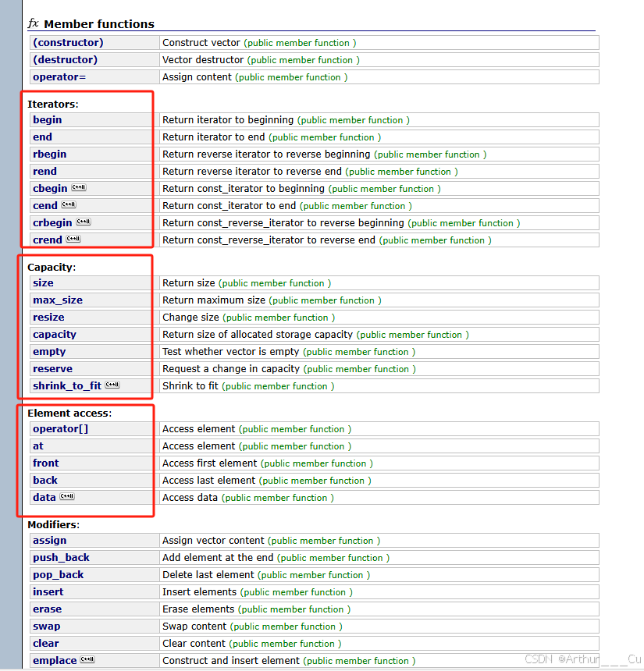644x671 pixels.
Task: Open the rend link
Action: (x=44, y=171)
